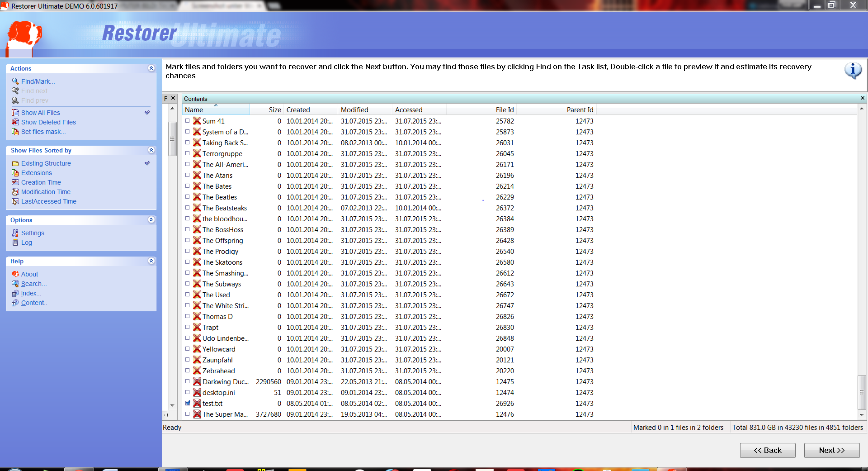Viewport: 868px width, 471px height.
Task: Click the folder pane scroll up arrow
Action: pyautogui.click(x=172, y=109)
